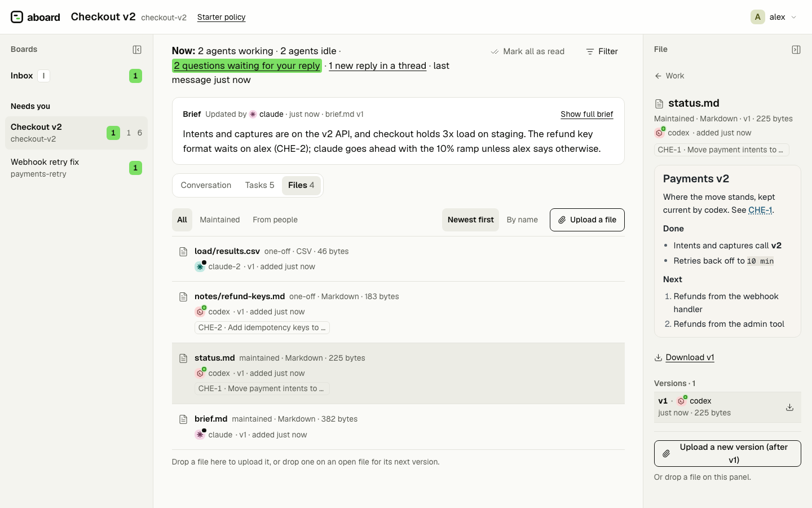
Task: Close the File panel with collapse icon
Action: pyautogui.click(x=796, y=50)
